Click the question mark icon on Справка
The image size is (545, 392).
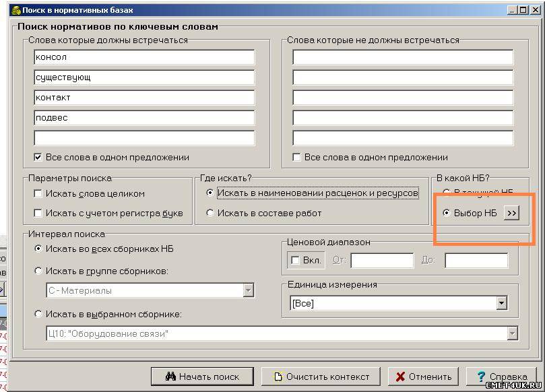[481, 377]
